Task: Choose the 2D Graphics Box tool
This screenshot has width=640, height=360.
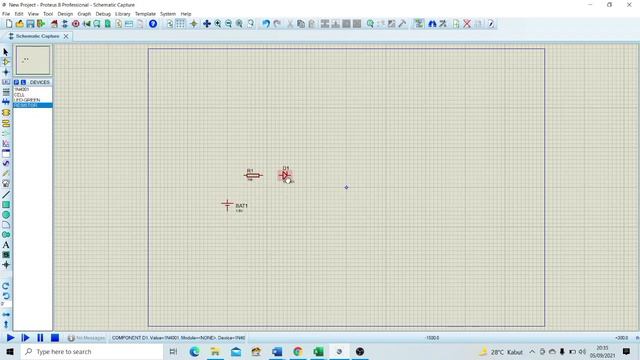Action: [6, 204]
